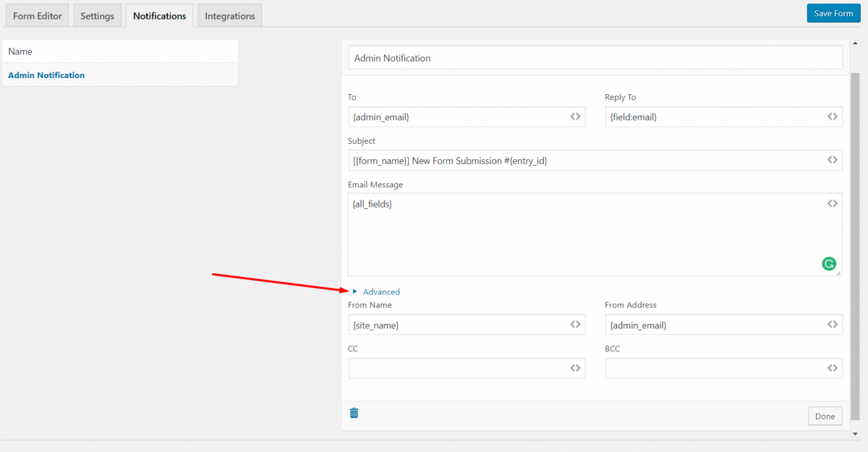Insert smart tag into the Subject line
Image resolution: width=868 pixels, height=452 pixels.
(x=833, y=160)
